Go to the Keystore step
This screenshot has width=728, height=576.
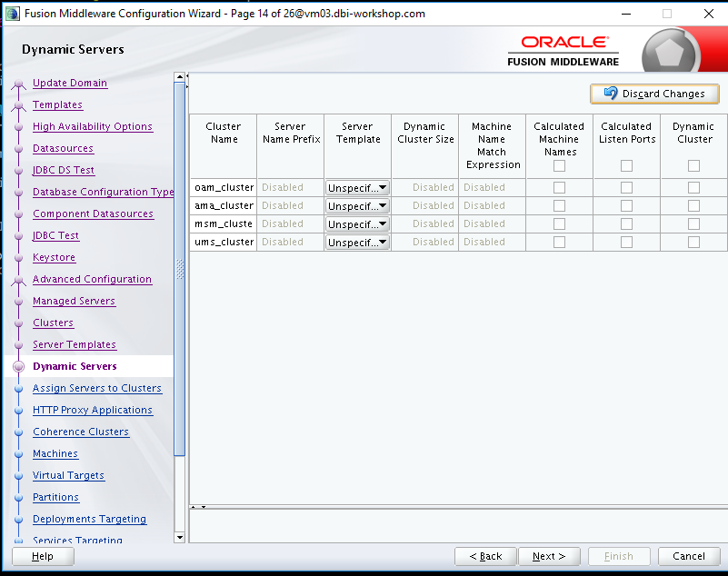[55, 257]
